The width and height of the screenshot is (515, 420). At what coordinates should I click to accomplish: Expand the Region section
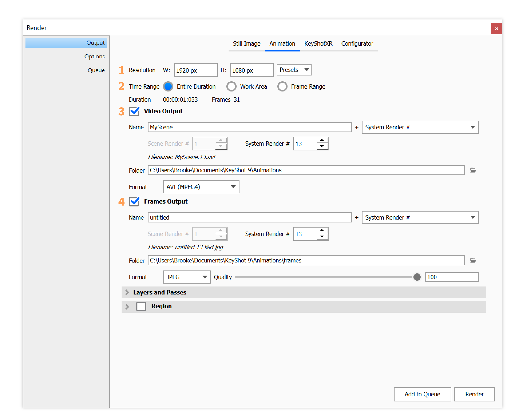coord(127,307)
